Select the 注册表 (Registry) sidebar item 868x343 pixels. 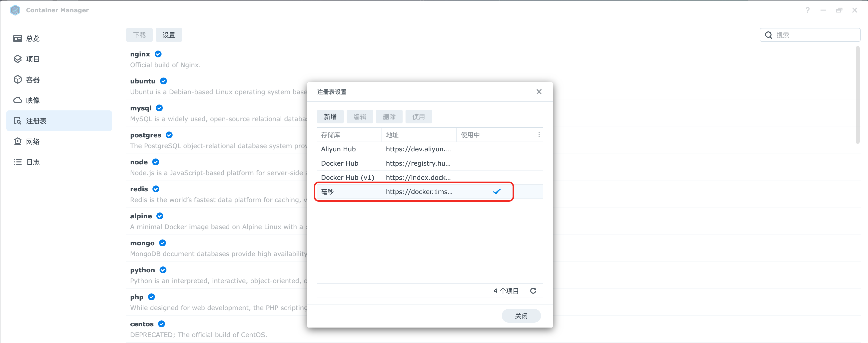(59, 121)
